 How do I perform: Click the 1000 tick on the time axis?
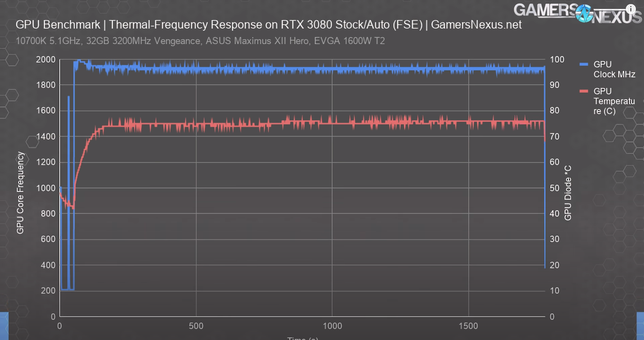(332, 326)
